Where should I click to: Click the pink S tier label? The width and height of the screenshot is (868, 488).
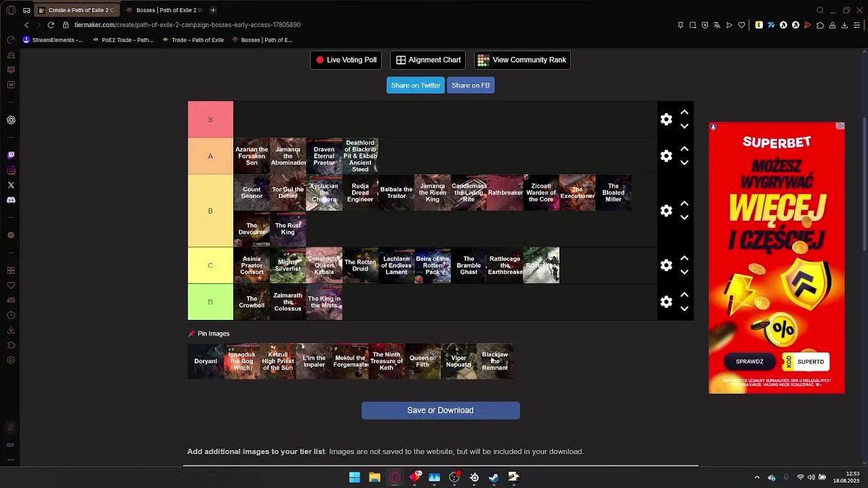point(210,119)
